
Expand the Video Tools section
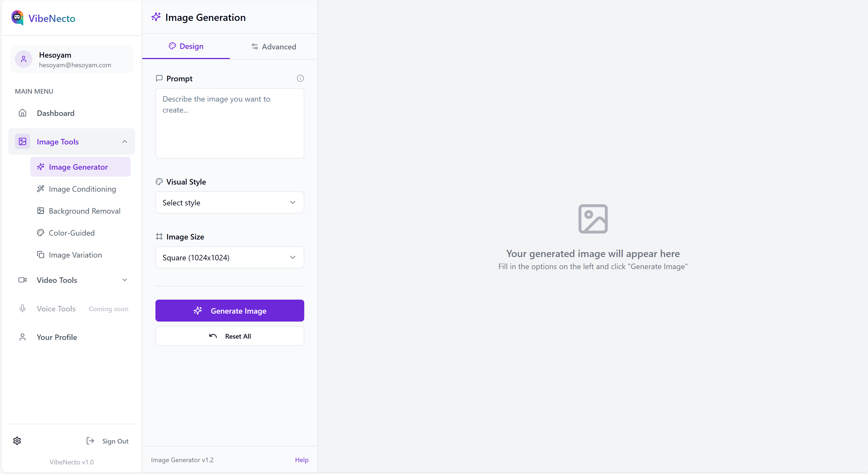pos(125,280)
